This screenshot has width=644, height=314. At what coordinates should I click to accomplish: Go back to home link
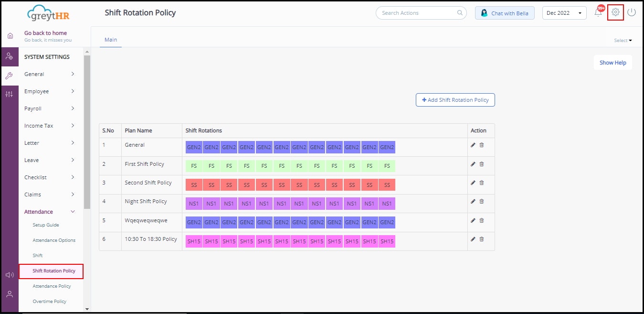(46, 33)
